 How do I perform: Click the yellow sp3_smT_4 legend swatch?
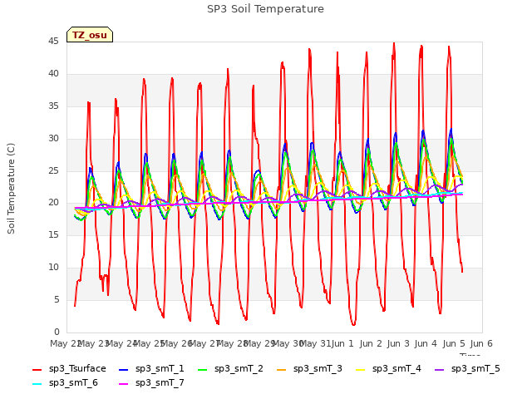pyautogui.click(x=360, y=369)
